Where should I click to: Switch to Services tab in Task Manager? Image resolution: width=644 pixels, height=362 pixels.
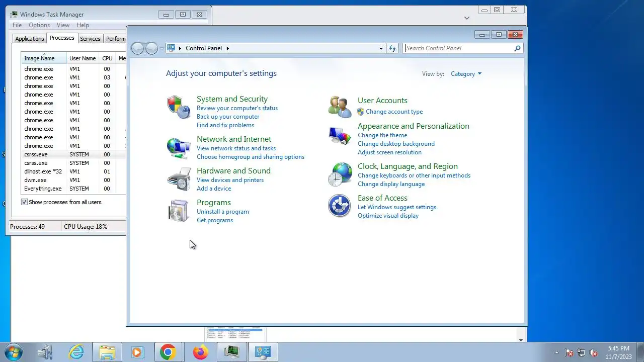(x=90, y=39)
